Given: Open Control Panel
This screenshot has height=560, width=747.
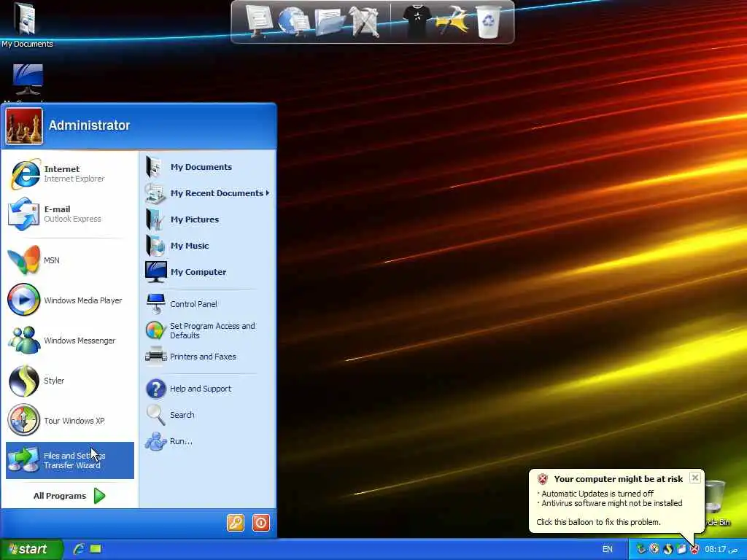Looking at the screenshot, I should click(208, 304).
